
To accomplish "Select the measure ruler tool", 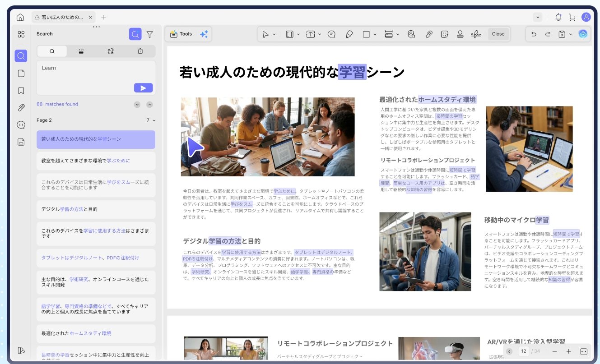I will (389, 34).
